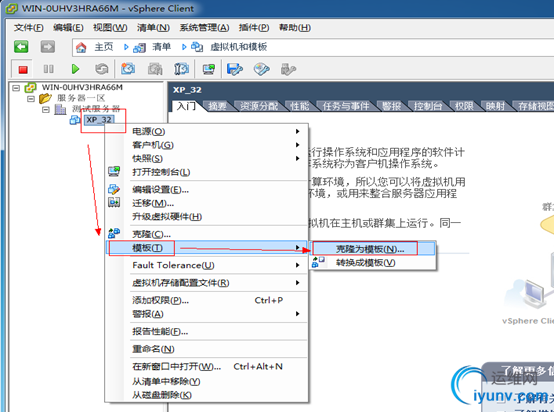Click the red Power Off button
This screenshot has width=554, height=412.
pos(23,69)
